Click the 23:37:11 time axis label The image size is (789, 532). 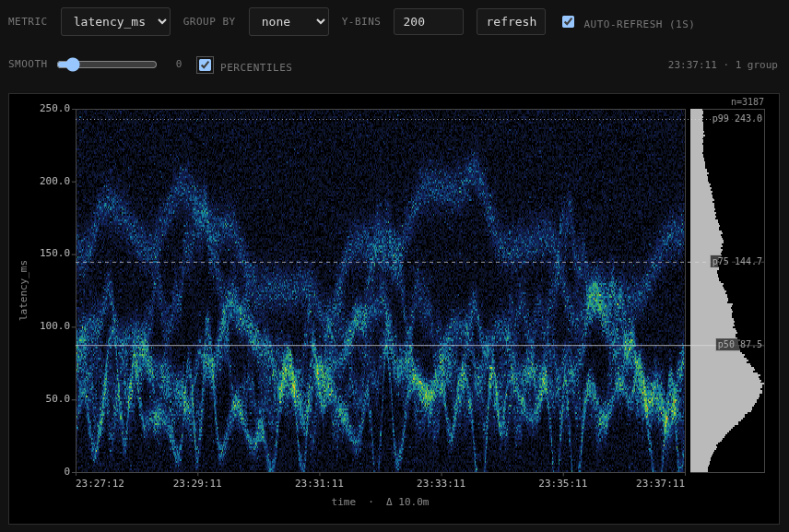(x=660, y=483)
